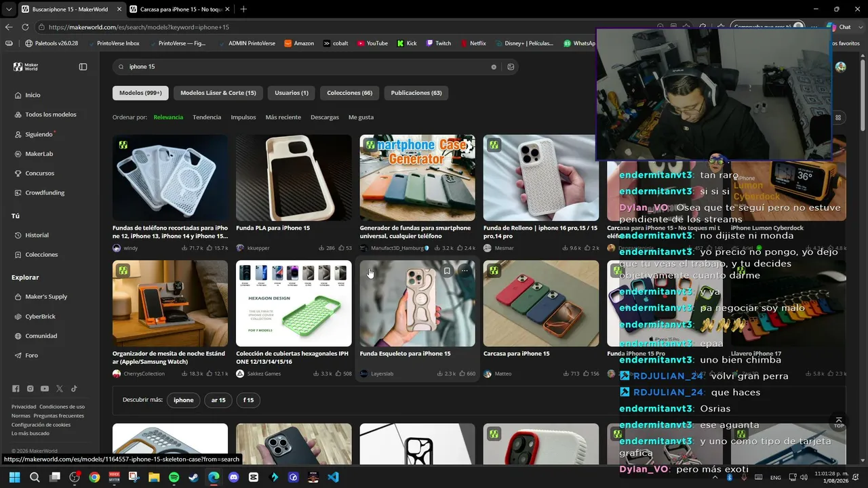Click the 'f 15' discover-more chip

(x=249, y=400)
